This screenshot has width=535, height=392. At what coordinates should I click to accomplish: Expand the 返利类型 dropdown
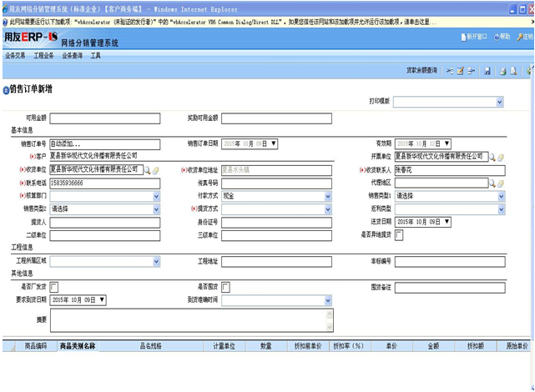click(x=502, y=209)
